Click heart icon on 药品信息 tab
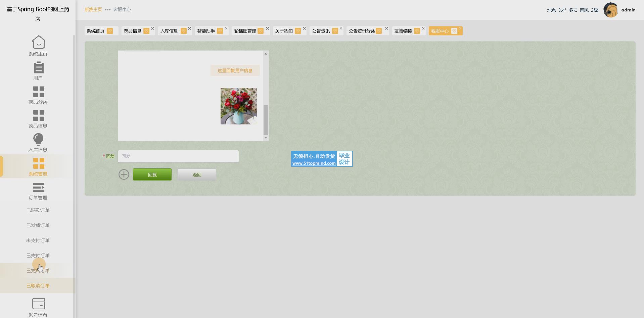The image size is (644, 318). 146,31
